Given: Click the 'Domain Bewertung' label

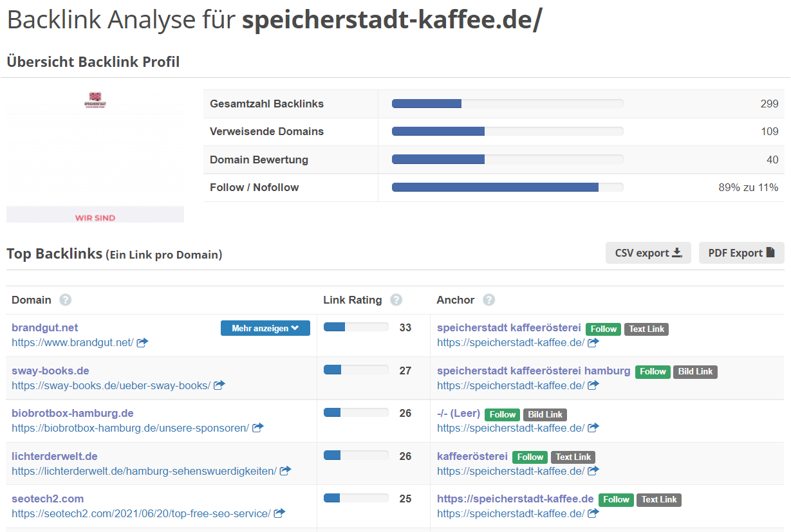Looking at the screenshot, I should [259, 160].
